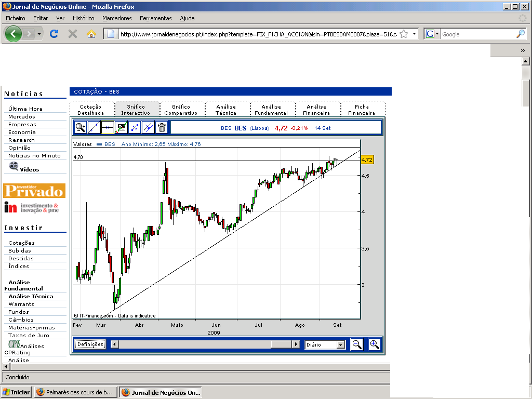Open the Marcadores menu
Screen dimensions: 532x399
pyautogui.click(x=117, y=18)
